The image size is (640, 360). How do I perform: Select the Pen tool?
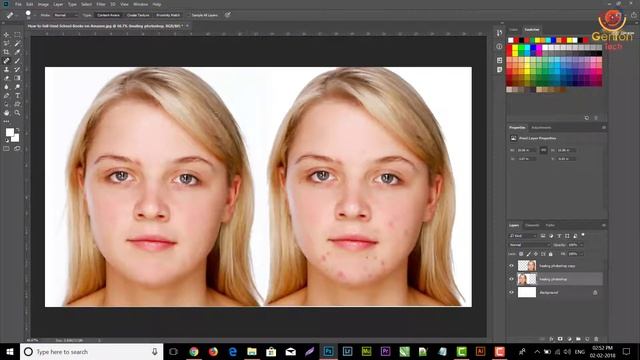6,96
